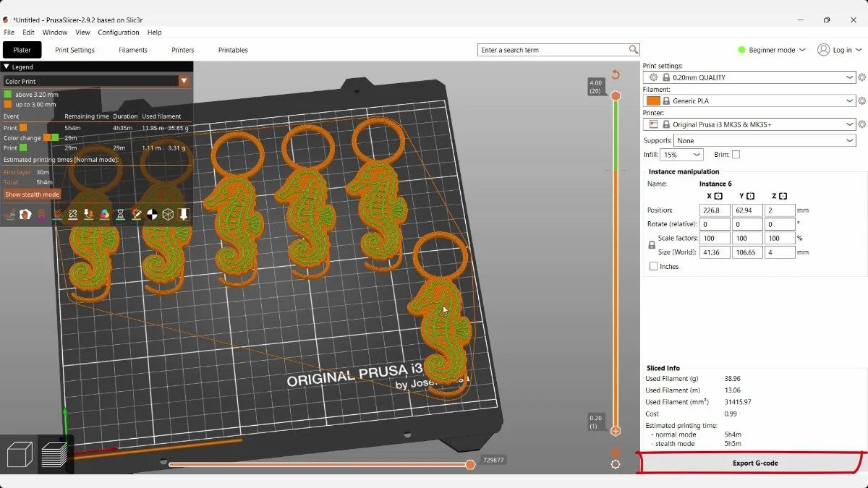Viewport: 868px width, 488px height.
Task: Toggle Custom G-codes visibility icon
Action: (136, 214)
